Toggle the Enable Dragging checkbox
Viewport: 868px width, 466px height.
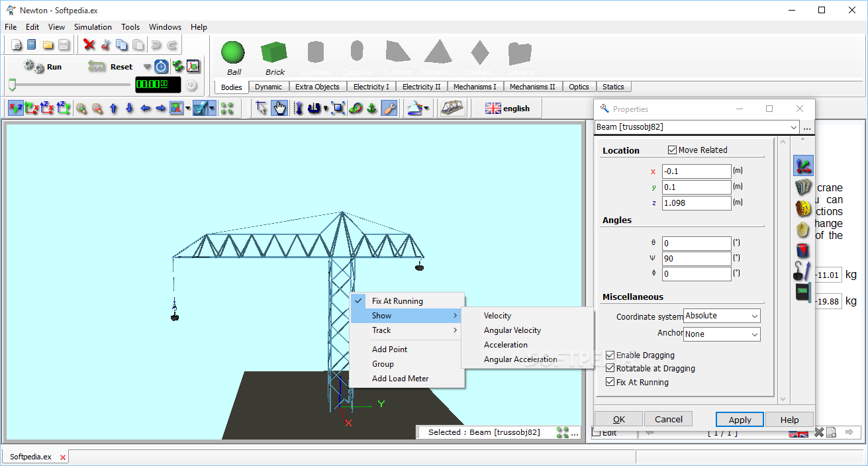coord(610,355)
